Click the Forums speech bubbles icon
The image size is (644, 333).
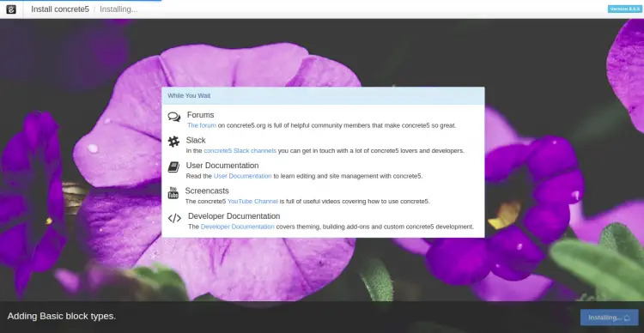tap(174, 117)
